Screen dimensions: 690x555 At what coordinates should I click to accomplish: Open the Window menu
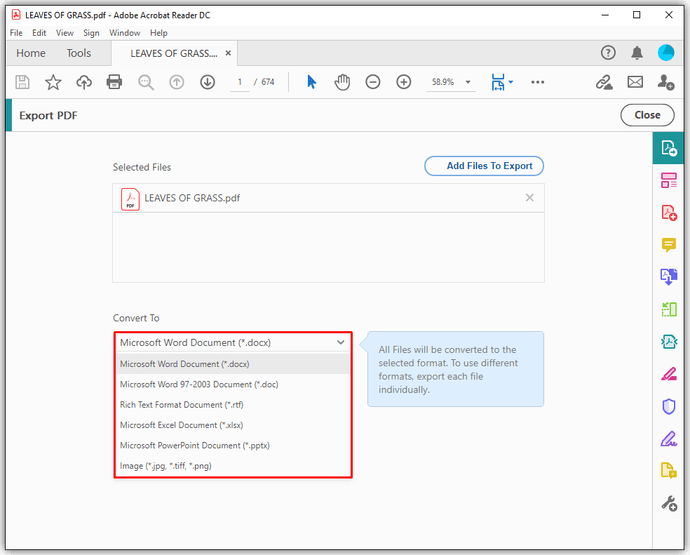click(x=125, y=33)
